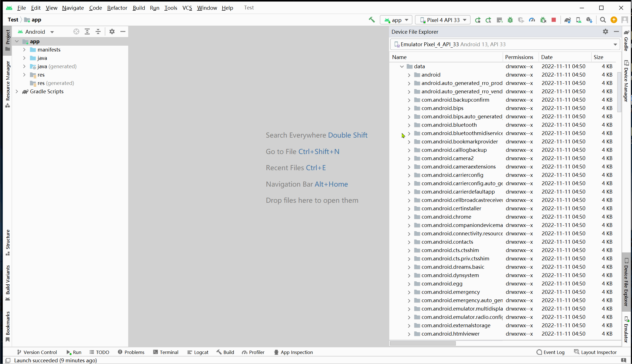This screenshot has width=632, height=364.
Task: Click Expand All in Project panel
Action: (87, 32)
